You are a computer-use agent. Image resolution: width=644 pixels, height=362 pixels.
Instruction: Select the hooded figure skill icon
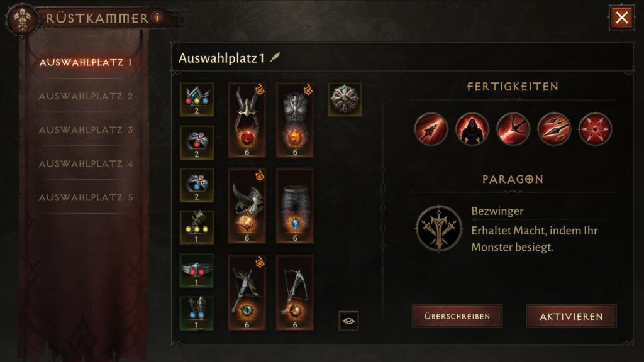pos(472,129)
